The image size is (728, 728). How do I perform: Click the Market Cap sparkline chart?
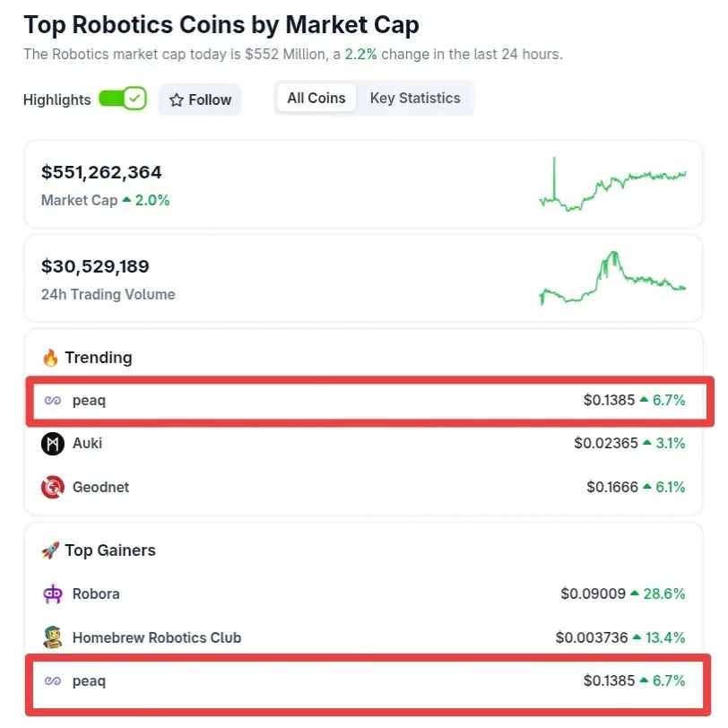612,185
